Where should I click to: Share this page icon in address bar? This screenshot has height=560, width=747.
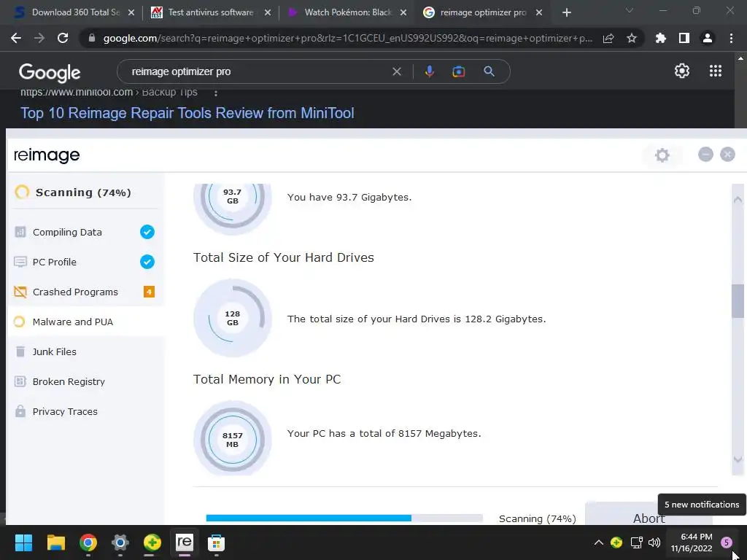click(x=608, y=38)
